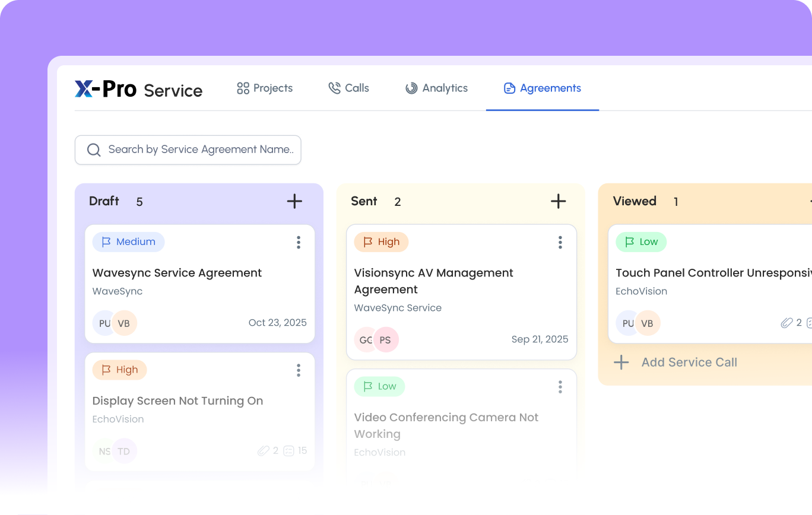This screenshot has height=515, width=812.
Task: Click the Draft count 5
Action: [x=139, y=202]
